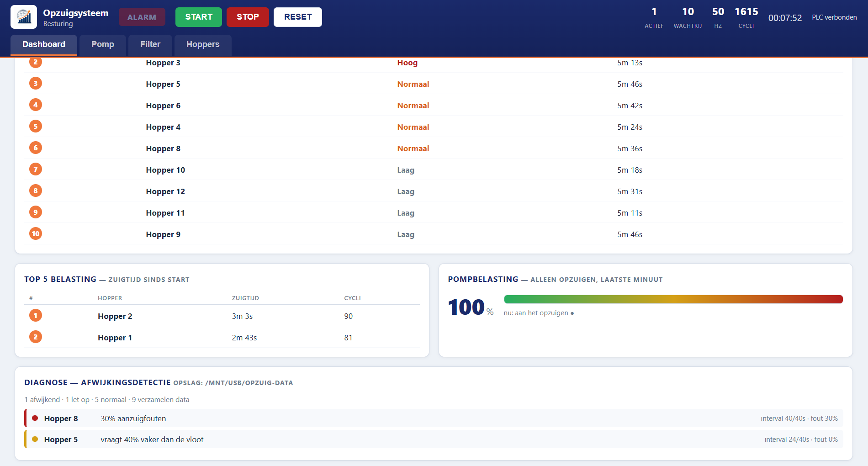Screen dimensions: 868x466
Task: Click cycli value 81 for Hopper 1
Action: (x=348, y=338)
